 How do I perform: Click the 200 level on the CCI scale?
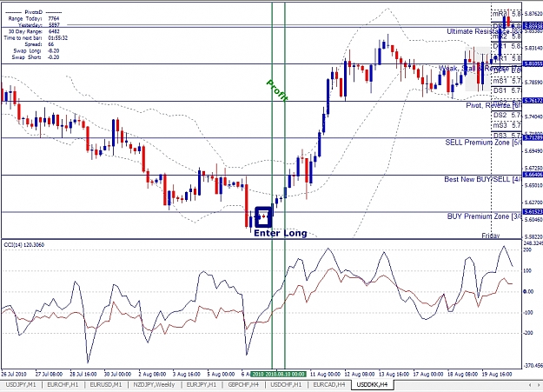click(x=527, y=250)
